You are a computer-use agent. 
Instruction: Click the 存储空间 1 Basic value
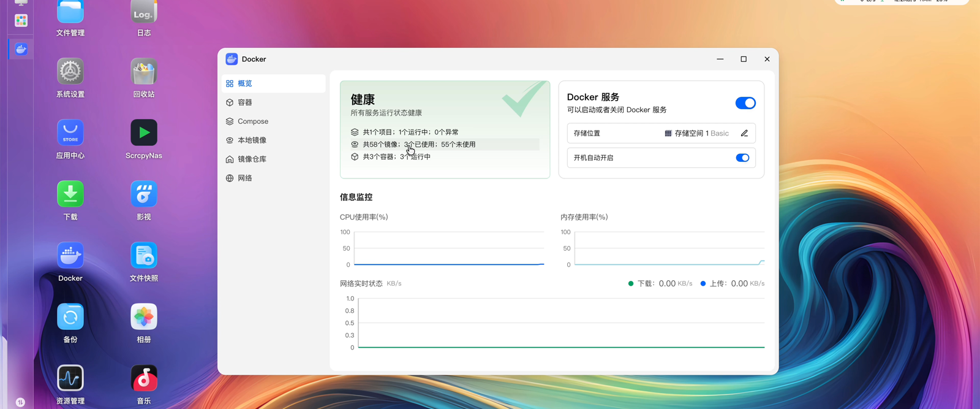(697, 133)
